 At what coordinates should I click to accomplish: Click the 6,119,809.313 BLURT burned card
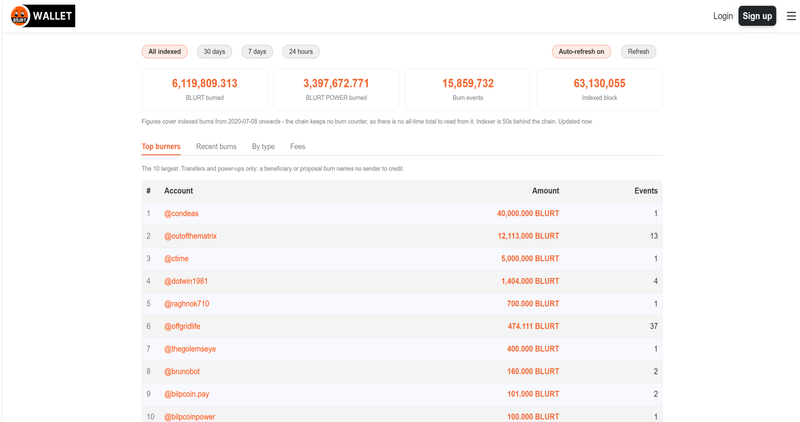click(x=205, y=89)
